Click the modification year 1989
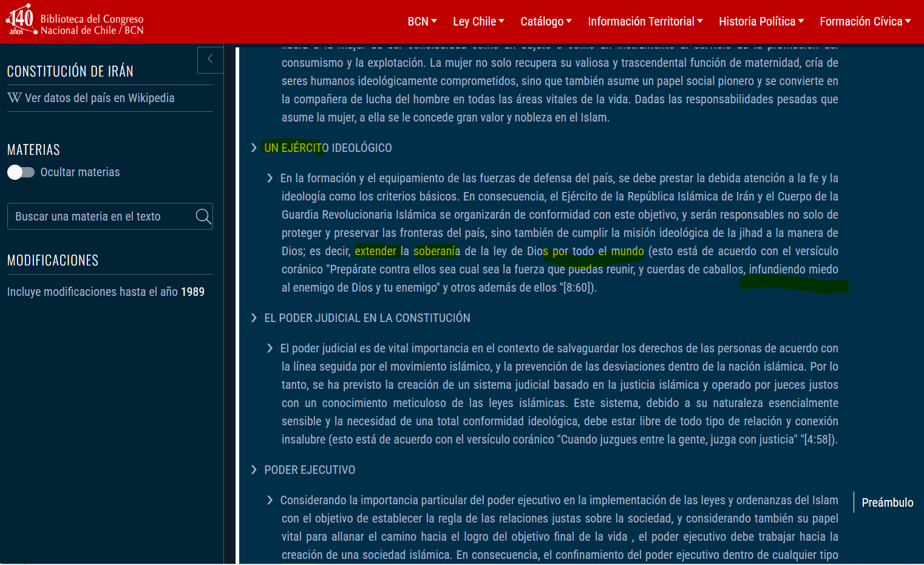Image resolution: width=924 pixels, height=565 pixels. click(x=192, y=292)
